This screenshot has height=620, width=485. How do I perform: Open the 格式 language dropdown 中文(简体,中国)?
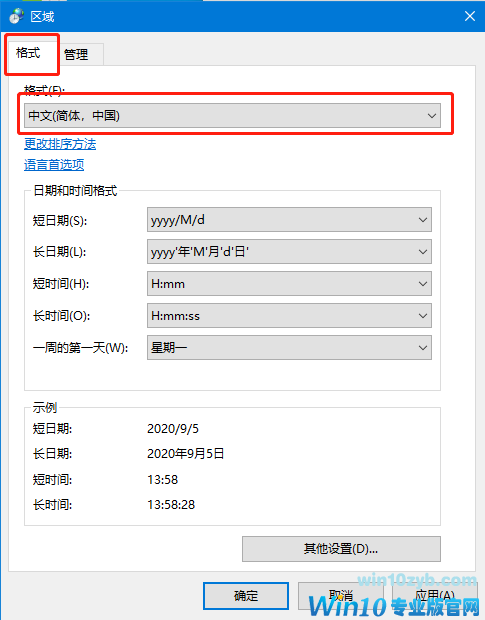click(232, 115)
